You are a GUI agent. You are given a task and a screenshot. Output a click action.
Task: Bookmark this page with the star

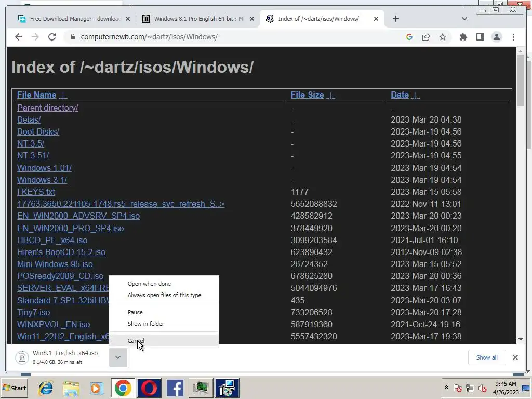pyautogui.click(x=443, y=37)
